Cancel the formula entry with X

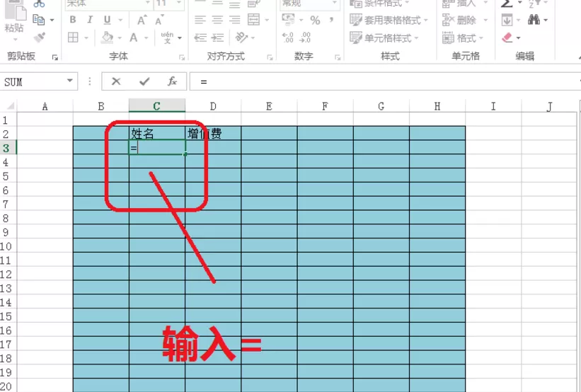tap(116, 81)
